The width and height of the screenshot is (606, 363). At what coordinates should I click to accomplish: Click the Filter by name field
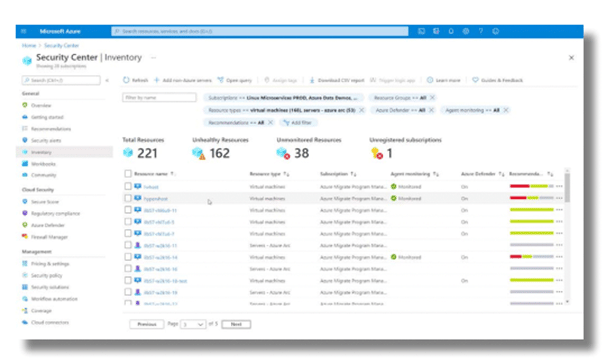tap(159, 97)
